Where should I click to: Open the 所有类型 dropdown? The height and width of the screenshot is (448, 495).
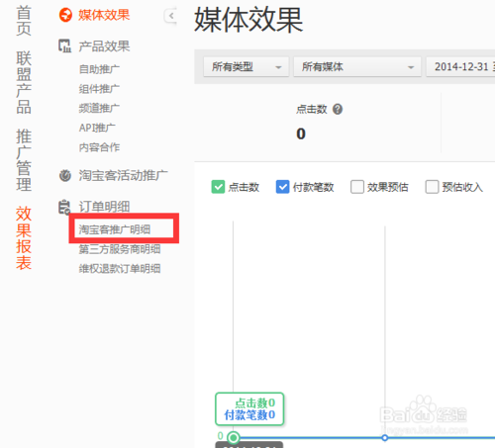click(x=247, y=67)
